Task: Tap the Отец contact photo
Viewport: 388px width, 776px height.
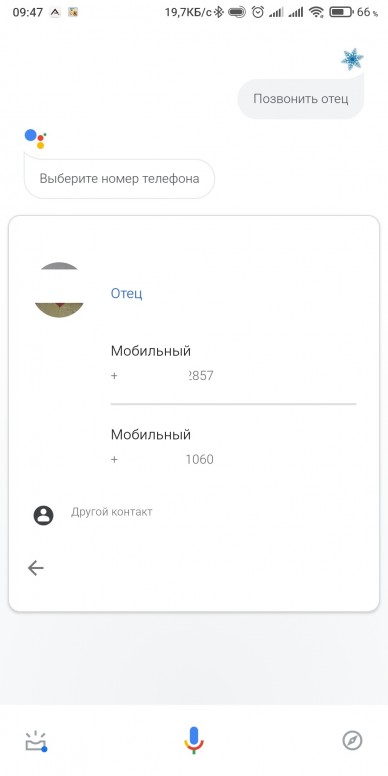Action: click(59, 290)
